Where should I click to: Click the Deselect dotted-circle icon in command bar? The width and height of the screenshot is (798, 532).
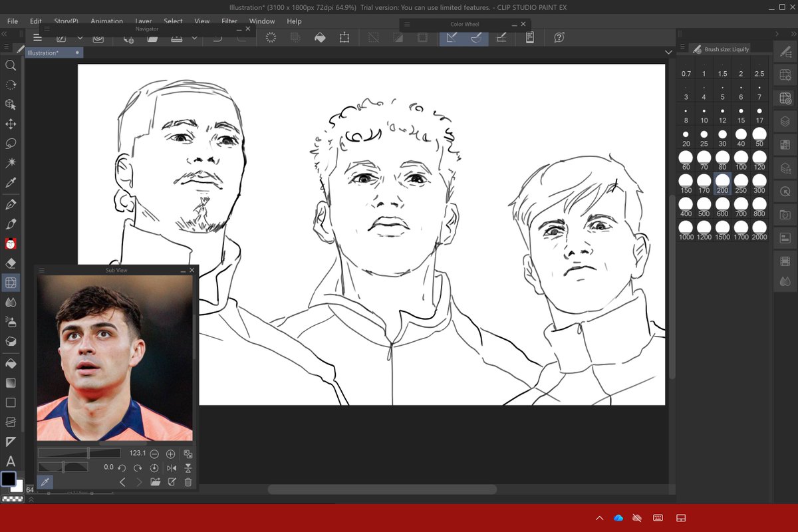271,38
